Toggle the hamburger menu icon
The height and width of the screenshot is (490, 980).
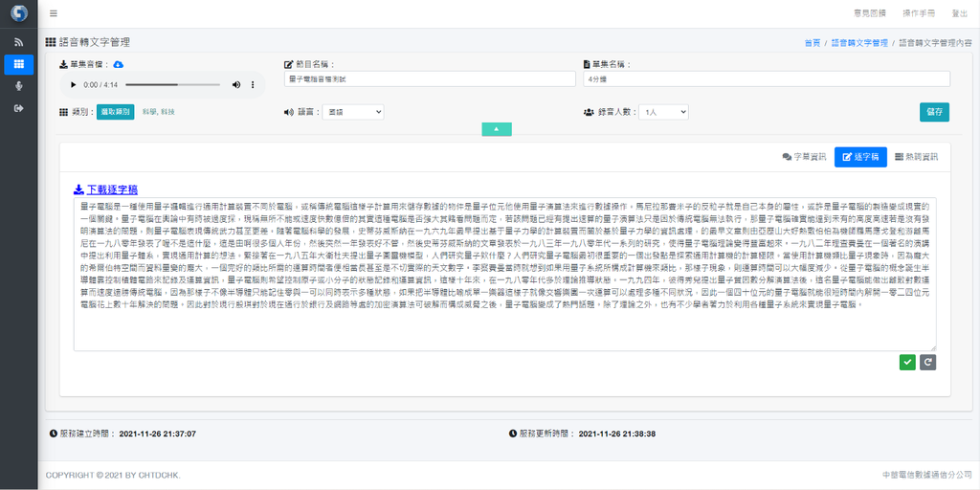[54, 13]
